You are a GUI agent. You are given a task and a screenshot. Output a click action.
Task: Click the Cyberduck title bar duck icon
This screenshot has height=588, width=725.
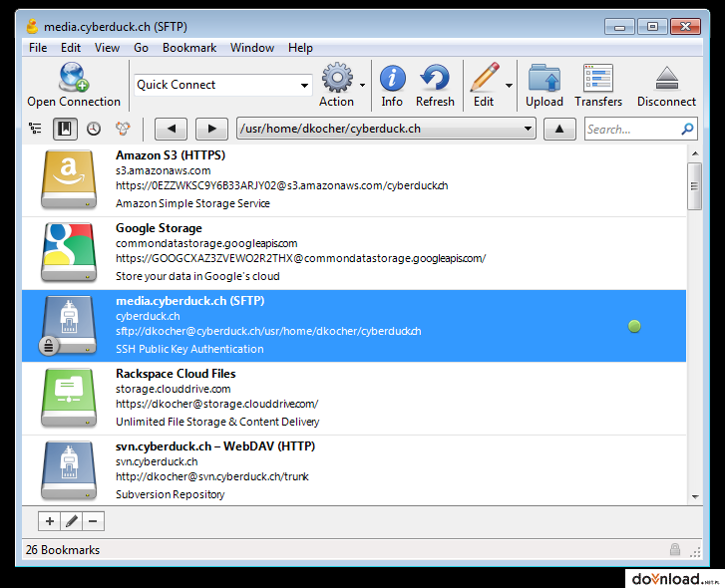click(32, 26)
